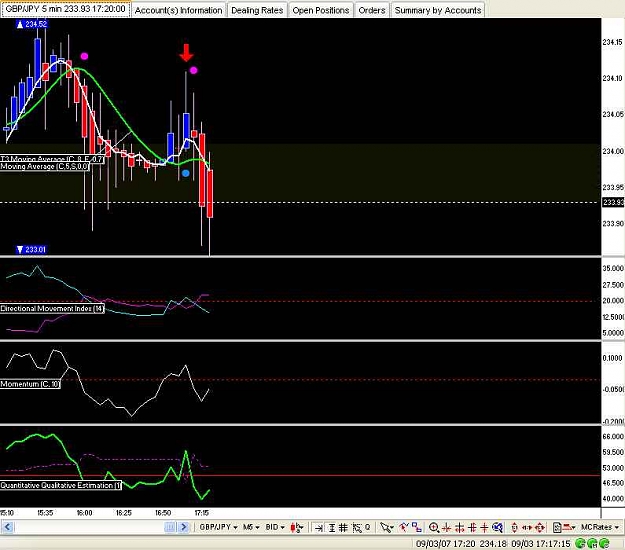Open the MCRates template dropdown
Screen dimensions: 625x550
coord(599,527)
